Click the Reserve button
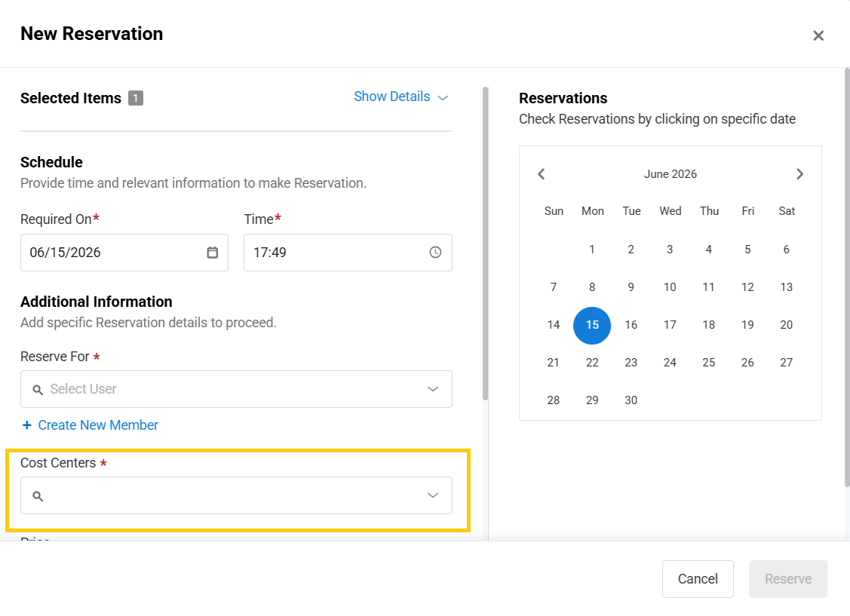 pos(787,578)
